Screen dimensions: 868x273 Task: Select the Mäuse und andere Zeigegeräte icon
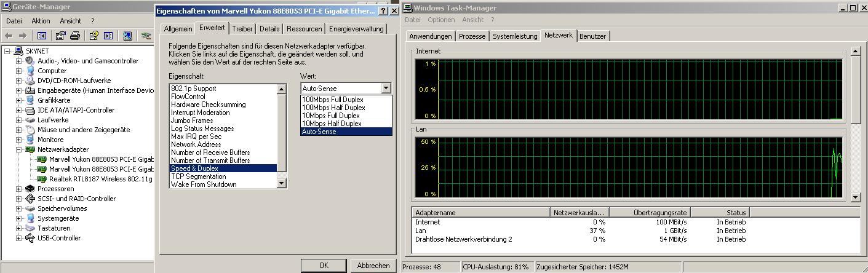coord(30,130)
